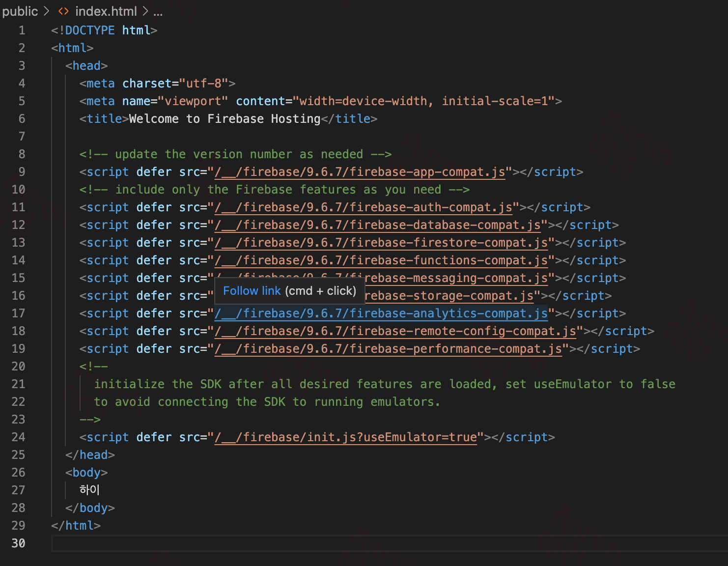Open the firebase-auth-compat.js script link
Screen dimensions: 728x566
[x=364, y=207]
